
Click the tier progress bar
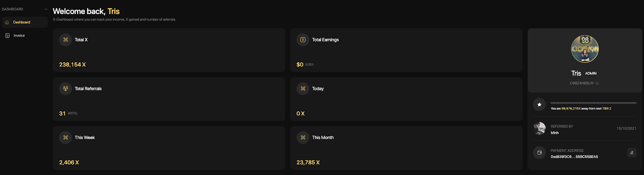point(593,103)
